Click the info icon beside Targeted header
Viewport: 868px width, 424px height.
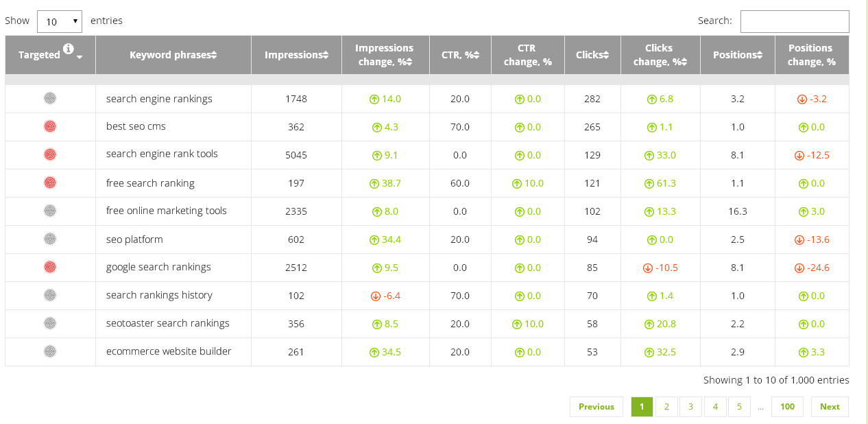[69, 49]
